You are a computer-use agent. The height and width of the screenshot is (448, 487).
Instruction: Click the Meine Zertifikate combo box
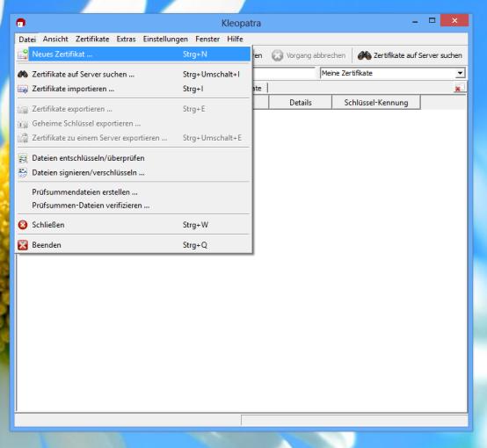pos(393,73)
